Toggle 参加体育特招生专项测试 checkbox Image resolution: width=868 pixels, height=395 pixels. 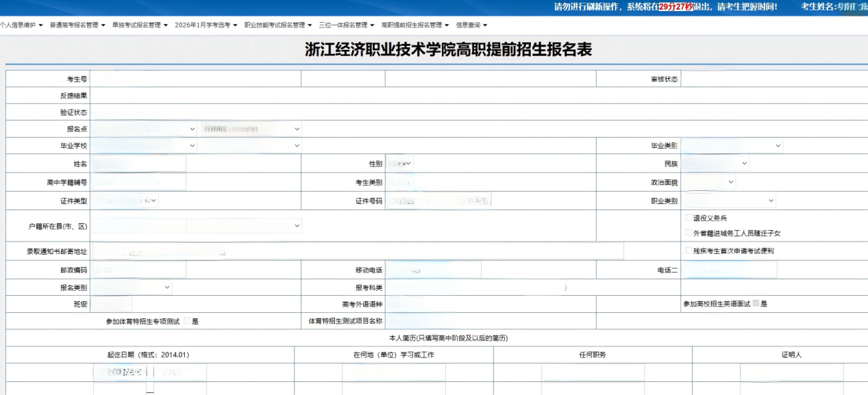coord(187,320)
